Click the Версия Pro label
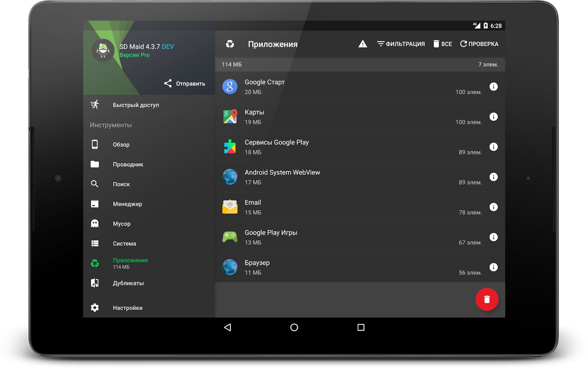Image resolution: width=588 pixels, height=368 pixels. point(134,55)
